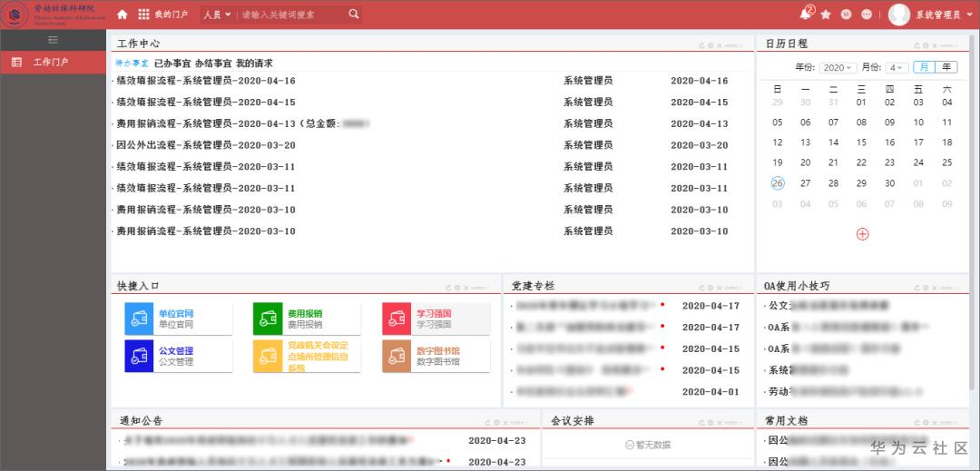Select the 待办事宜 tab
The width and height of the screenshot is (980, 471).
tap(132, 64)
